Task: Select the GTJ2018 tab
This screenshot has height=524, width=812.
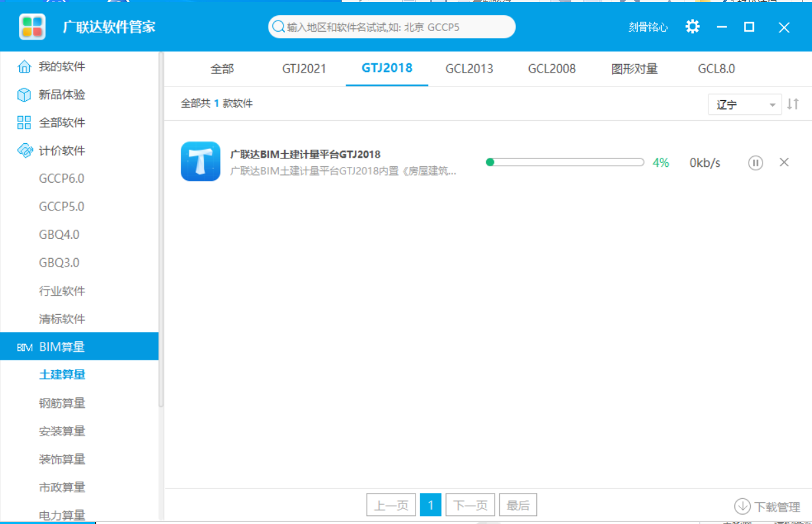Action: [387, 68]
